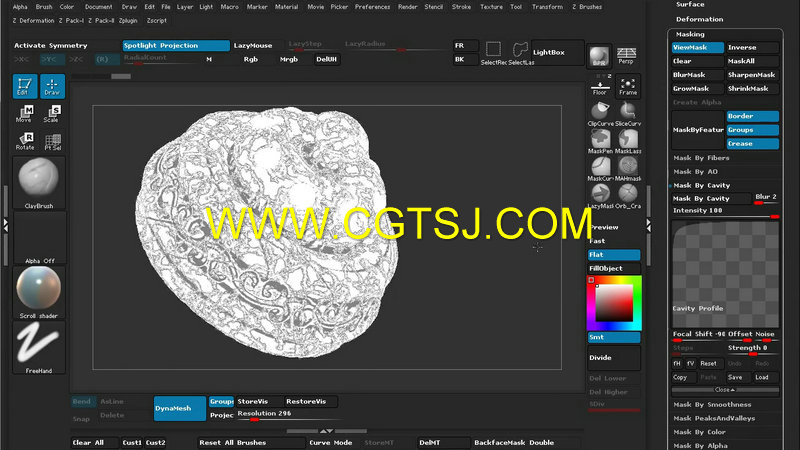Click the Inverse mask button
The width and height of the screenshot is (800, 450).
click(x=753, y=47)
